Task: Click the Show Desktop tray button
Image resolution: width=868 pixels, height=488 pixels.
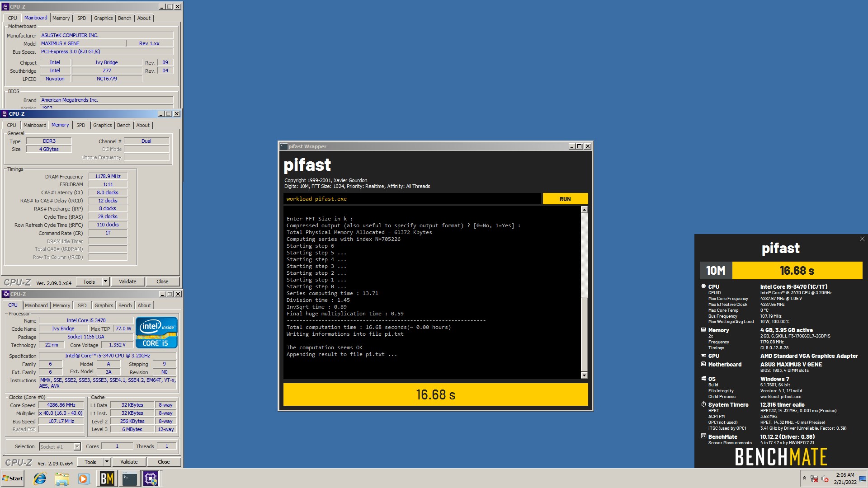Action: coord(863,479)
